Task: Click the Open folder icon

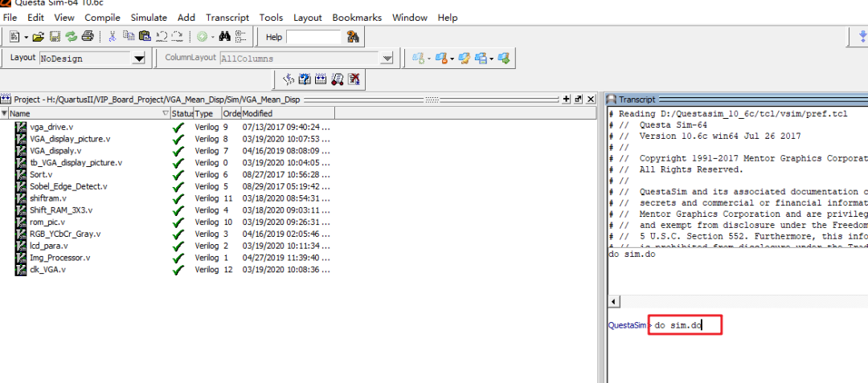Action: [x=38, y=37]
